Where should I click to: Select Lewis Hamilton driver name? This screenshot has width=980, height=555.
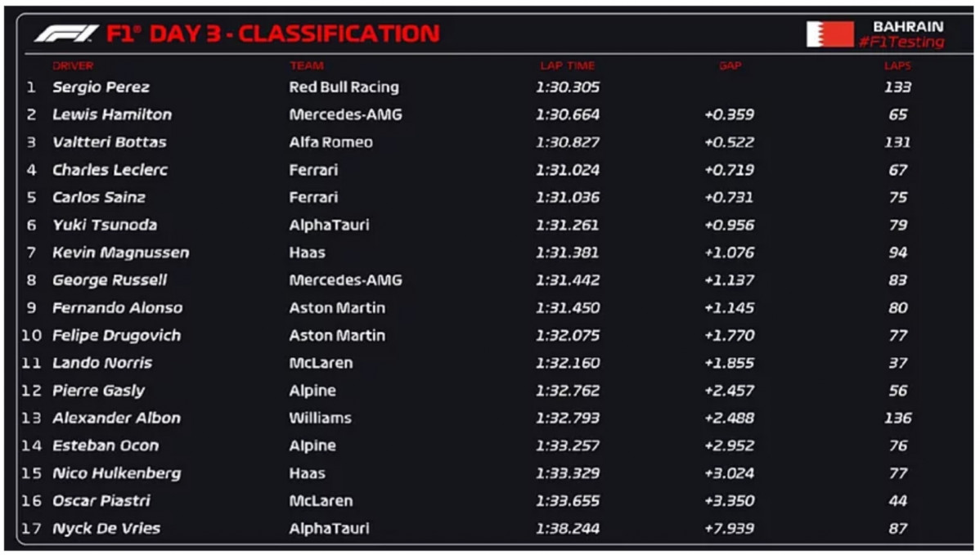click(112, 115)
